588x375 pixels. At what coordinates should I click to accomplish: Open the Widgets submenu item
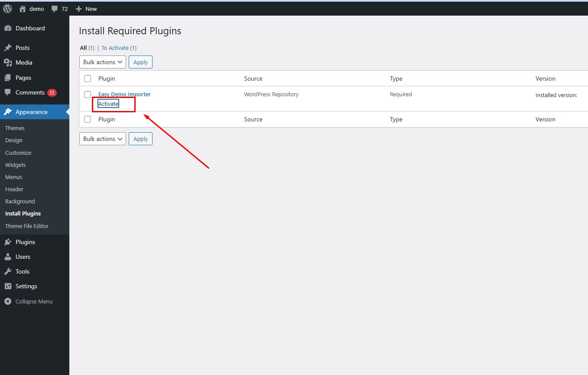click(x=15, y=165)
